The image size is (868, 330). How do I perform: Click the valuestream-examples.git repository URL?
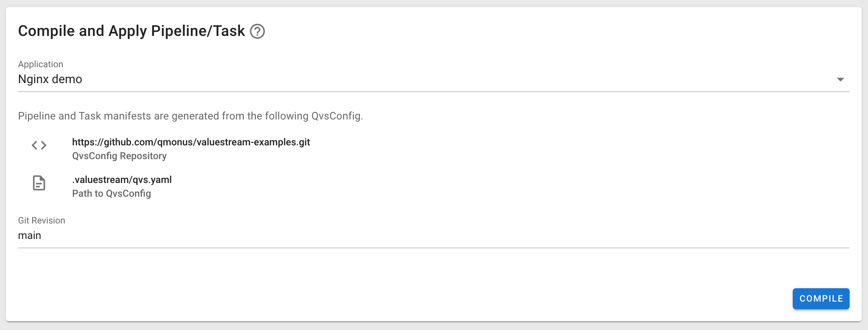[191, 142]
